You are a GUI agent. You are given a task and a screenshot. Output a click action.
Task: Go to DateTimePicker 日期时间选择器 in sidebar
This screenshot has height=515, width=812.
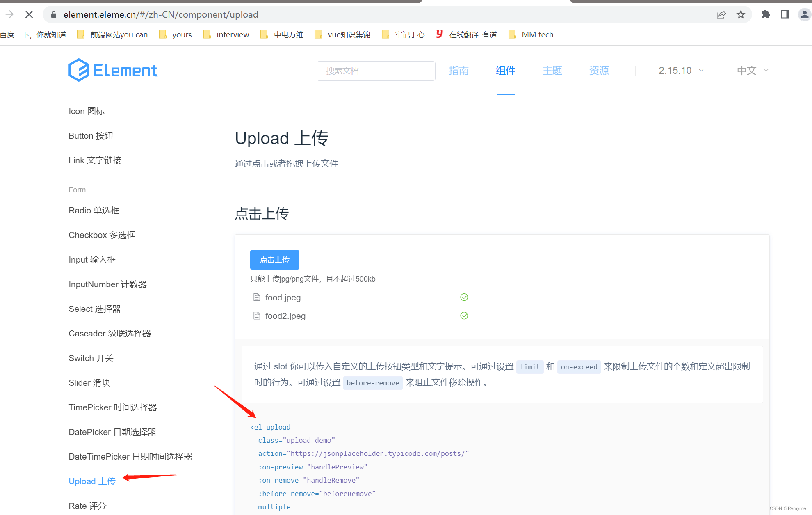coord(130,457)
